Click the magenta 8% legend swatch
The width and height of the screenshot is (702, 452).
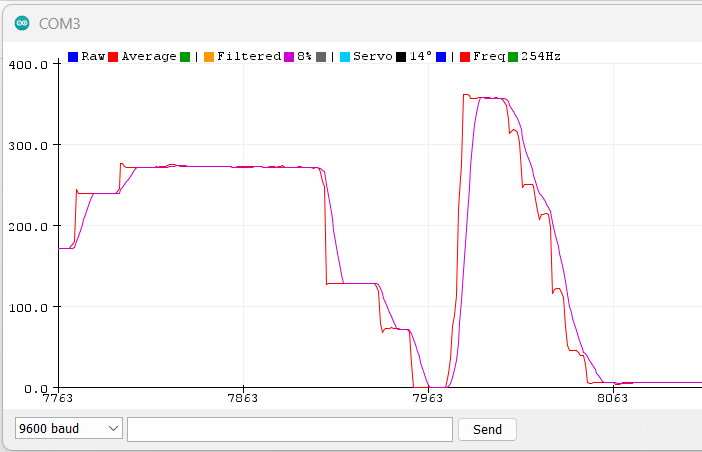click(290, 57)
